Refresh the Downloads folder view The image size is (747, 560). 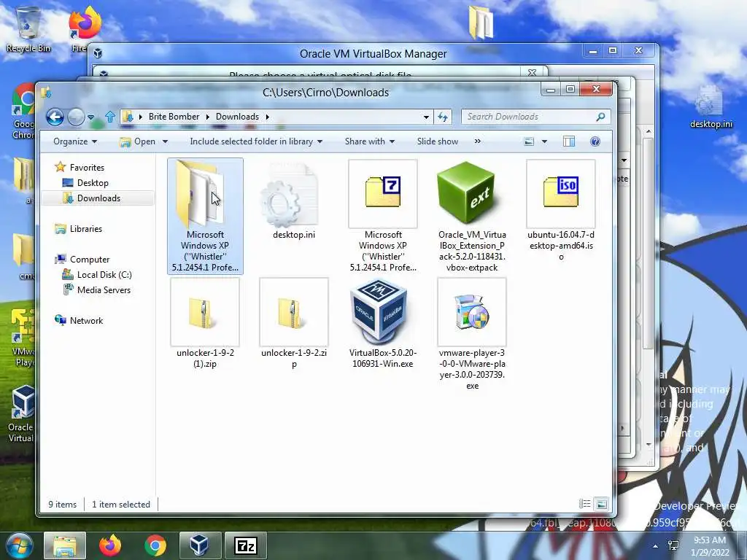click(443, 117)
